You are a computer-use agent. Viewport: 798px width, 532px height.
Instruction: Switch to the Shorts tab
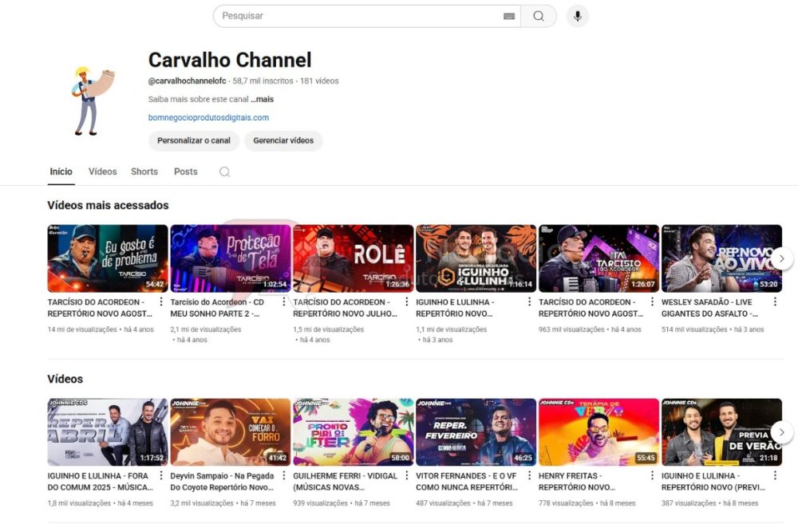coord(144,172)
